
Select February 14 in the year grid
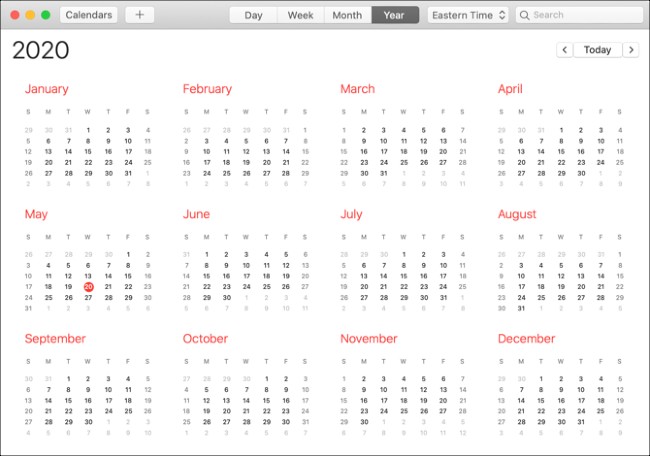tap(286, 152)
